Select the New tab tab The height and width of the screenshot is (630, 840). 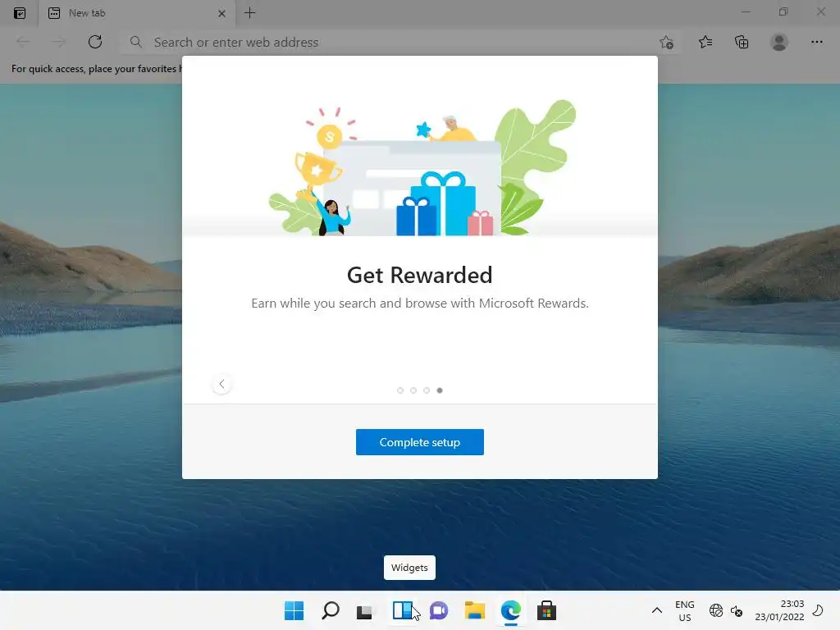click(x=137, y=13)
